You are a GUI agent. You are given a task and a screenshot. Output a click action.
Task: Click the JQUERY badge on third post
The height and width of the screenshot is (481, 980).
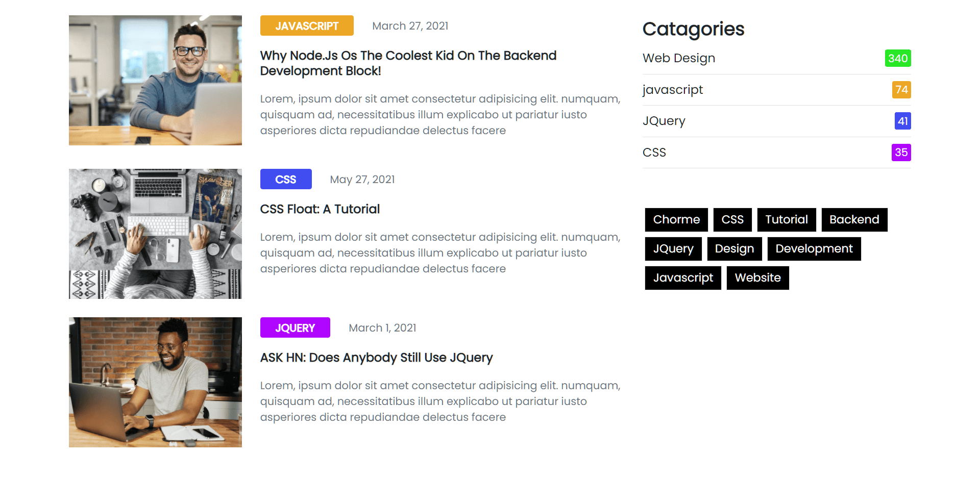(295, 327)
